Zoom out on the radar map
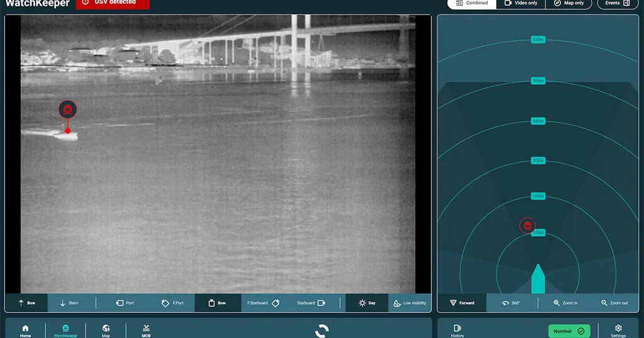The width and height of the screenshot is (644, 338). 614,303
